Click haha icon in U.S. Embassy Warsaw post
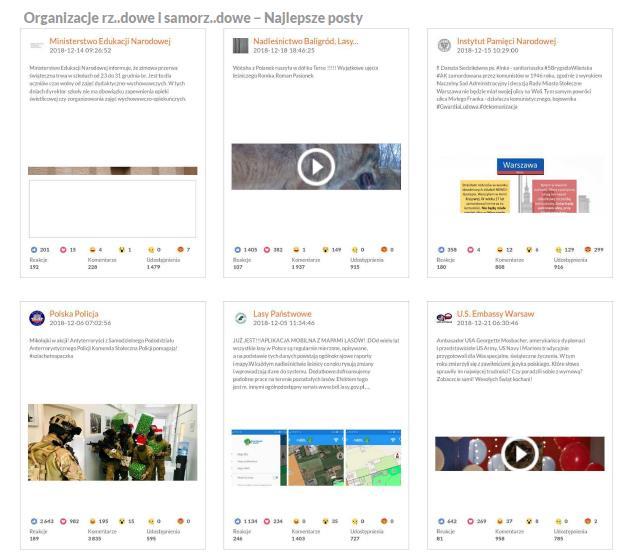 [500, 521]
